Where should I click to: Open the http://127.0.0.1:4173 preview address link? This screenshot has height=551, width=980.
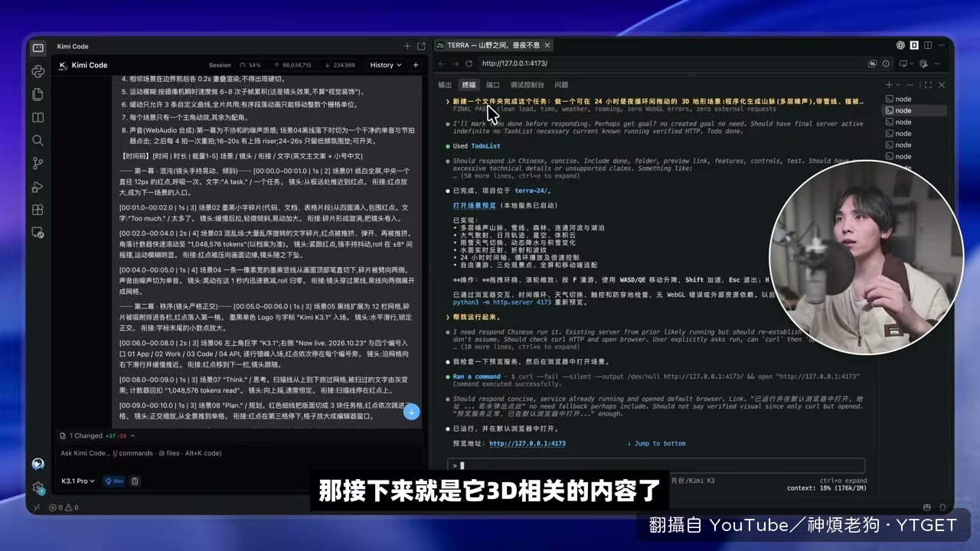528,444
